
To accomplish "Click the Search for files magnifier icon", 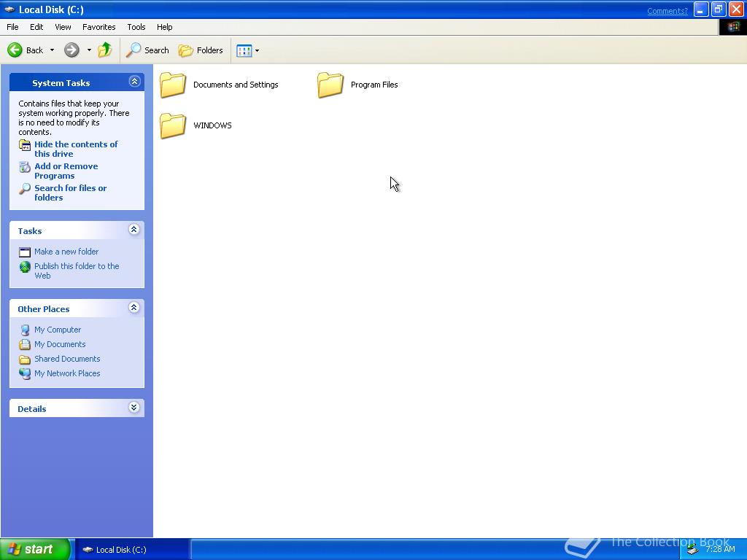I will [25, 189].
